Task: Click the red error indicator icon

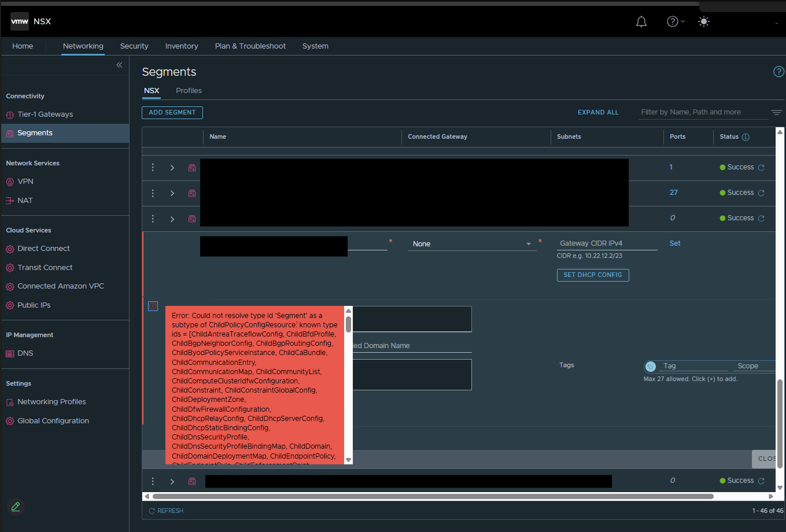Action: click(153, 306)
